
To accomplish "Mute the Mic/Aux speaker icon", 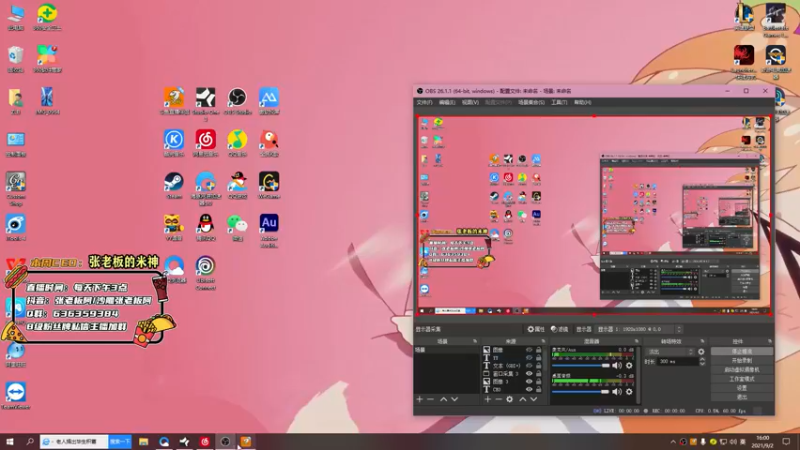I will (x=617, y=365).
